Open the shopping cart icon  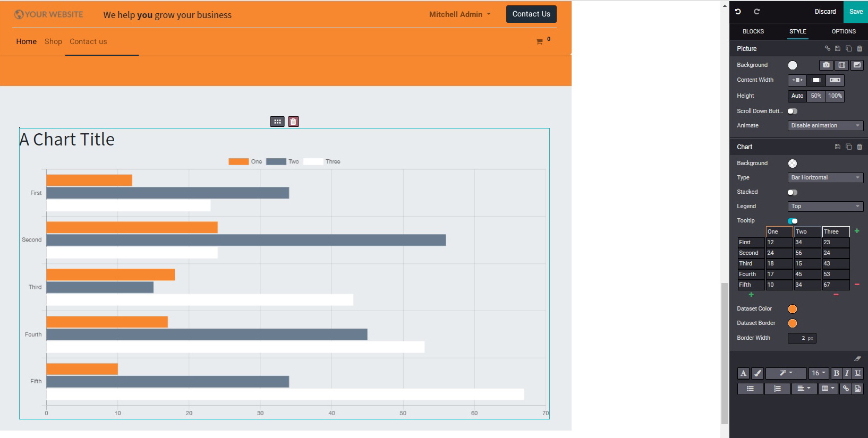click(x=539, y=41)
